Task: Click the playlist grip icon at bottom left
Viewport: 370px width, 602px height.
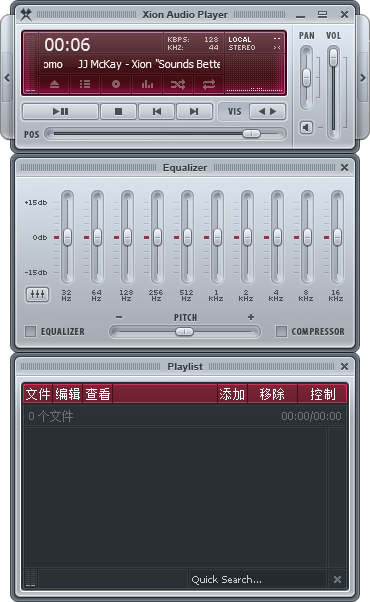Action: click(x=30, y=579)
